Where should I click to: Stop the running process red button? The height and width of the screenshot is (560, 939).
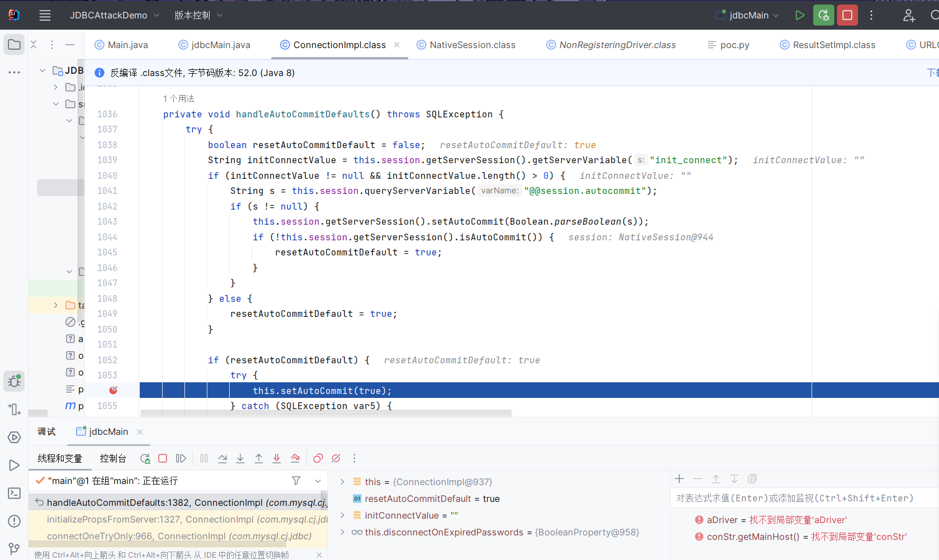point(847,15)
